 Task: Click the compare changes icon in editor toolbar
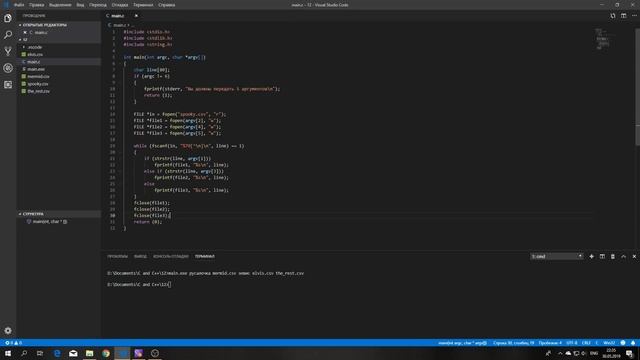pyautogui.click(x=613, y=16)
